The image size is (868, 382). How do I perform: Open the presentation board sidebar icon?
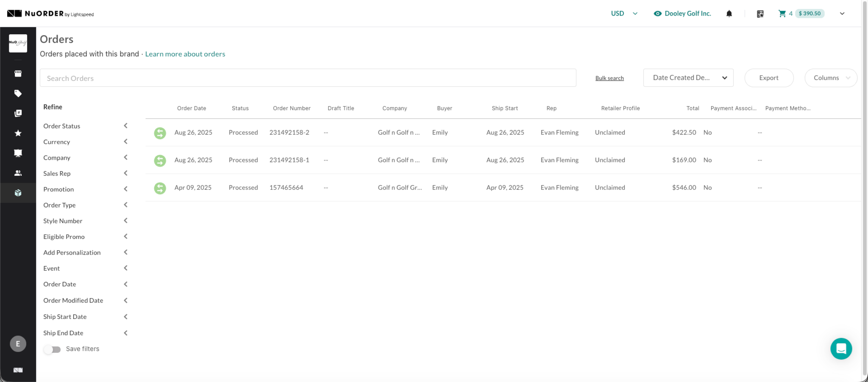pos(18,153)
